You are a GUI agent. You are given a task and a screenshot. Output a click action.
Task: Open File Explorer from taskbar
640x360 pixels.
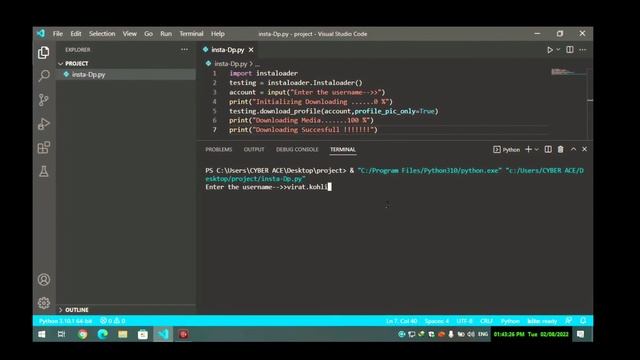tap(122, 334)
